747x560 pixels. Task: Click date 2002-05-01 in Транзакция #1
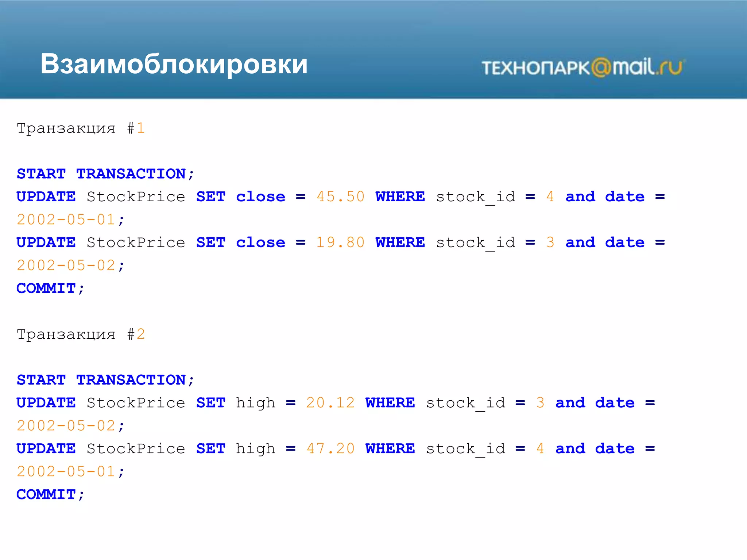tap(66, 220)
